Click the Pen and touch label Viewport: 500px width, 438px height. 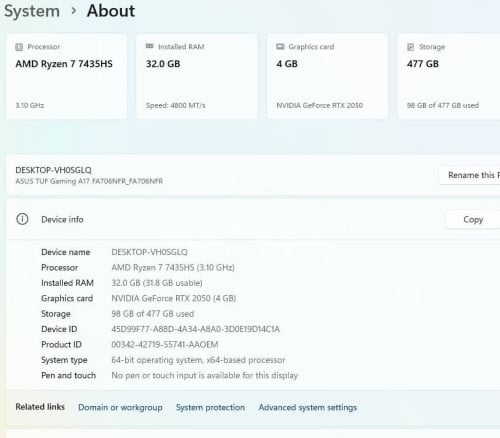click(x=68, y=375)
